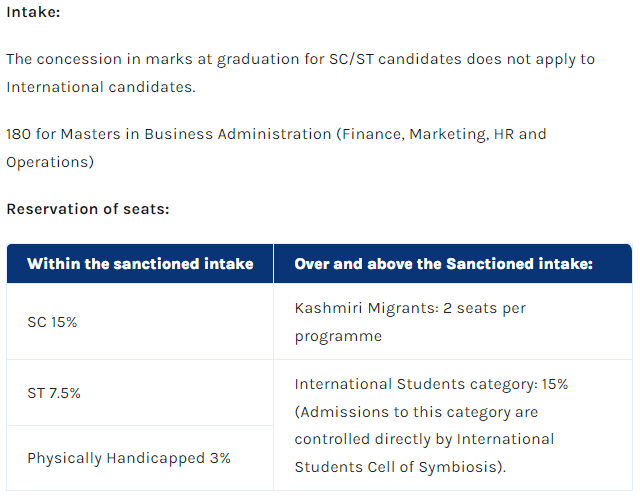Click the word "Operations)" in the MBA line

point(50,162)
